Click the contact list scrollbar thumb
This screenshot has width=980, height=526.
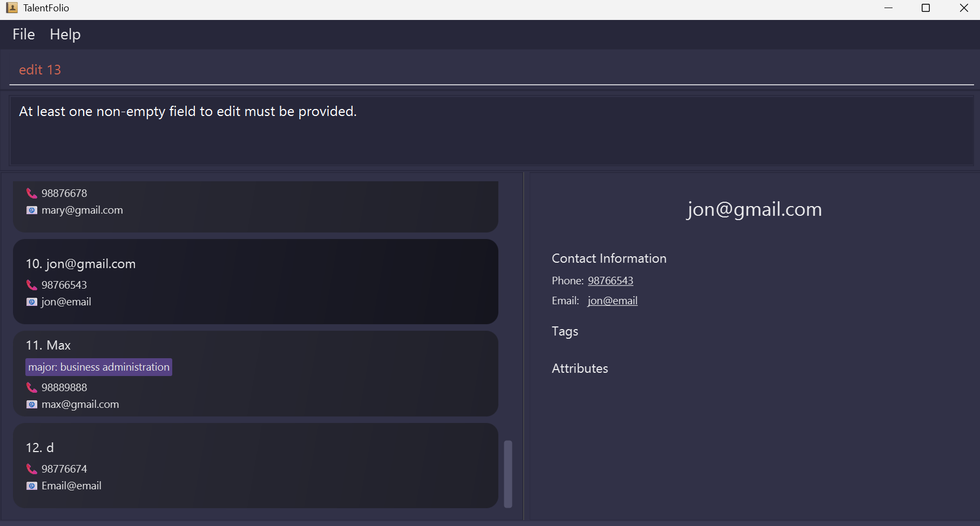click(x=508, y=474)
